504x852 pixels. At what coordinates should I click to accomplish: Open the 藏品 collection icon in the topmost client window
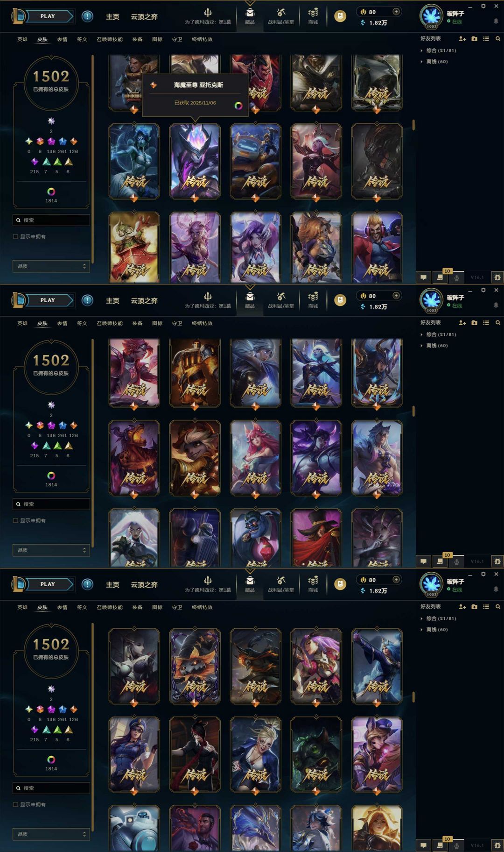tap(250, 16)
